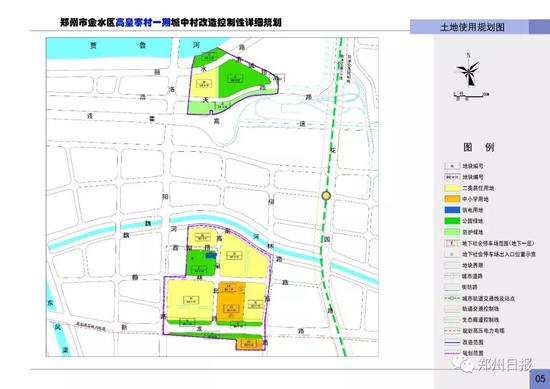Click the parking entrance location legend symbol
The height and width of the screenshot is (389, 550).
(x=452, y=254)
